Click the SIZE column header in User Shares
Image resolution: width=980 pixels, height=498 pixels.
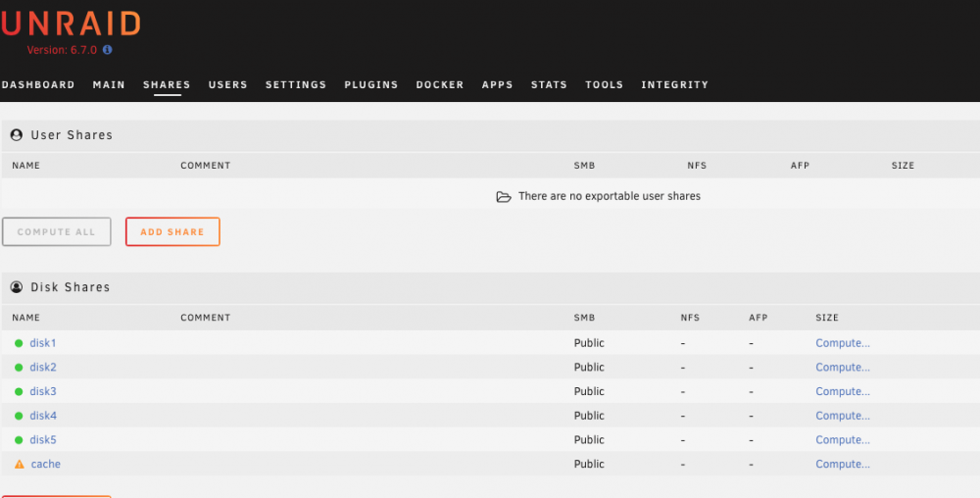tap(904, 166)
